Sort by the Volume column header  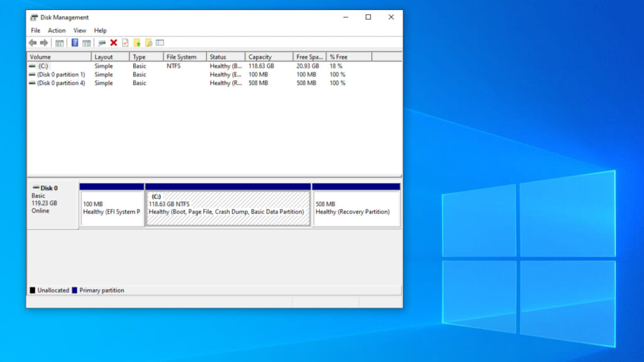pos(59,57)
